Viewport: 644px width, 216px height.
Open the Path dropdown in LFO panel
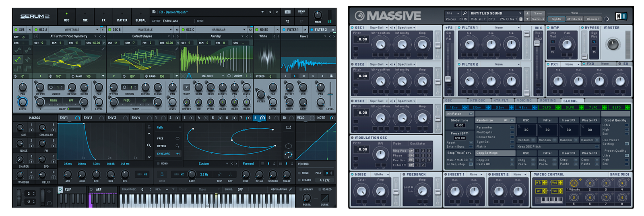(168, 127)
